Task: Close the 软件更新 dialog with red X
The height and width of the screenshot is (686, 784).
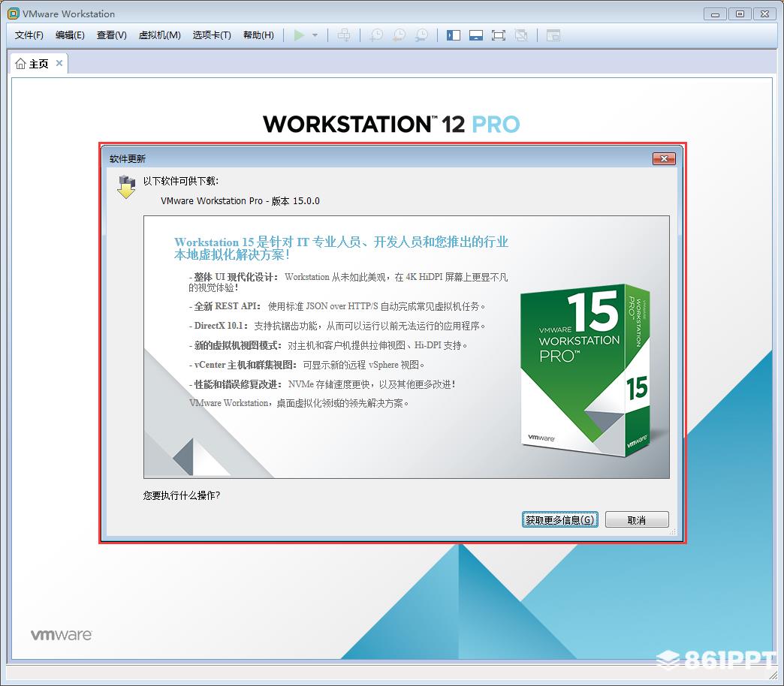Action: (664, 159)
